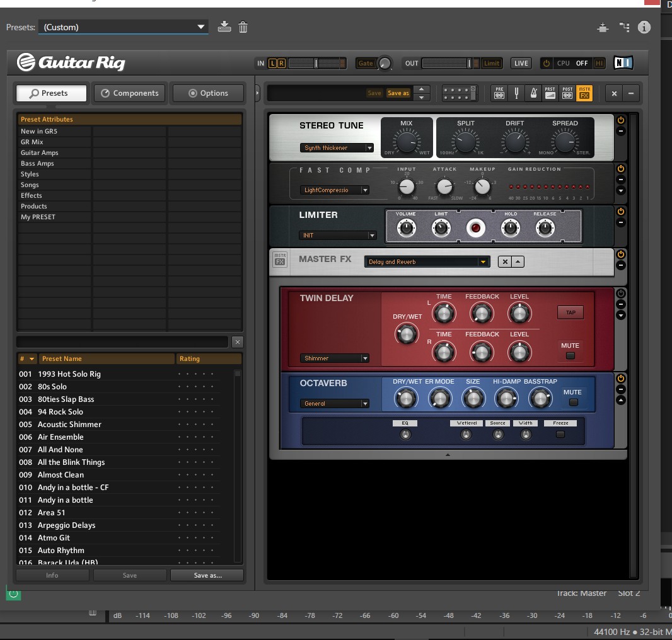Image resolution: width=672 pixels, height=640 pixels.
Task: Delete the current preset via trash icon
Action: [243, 27]
